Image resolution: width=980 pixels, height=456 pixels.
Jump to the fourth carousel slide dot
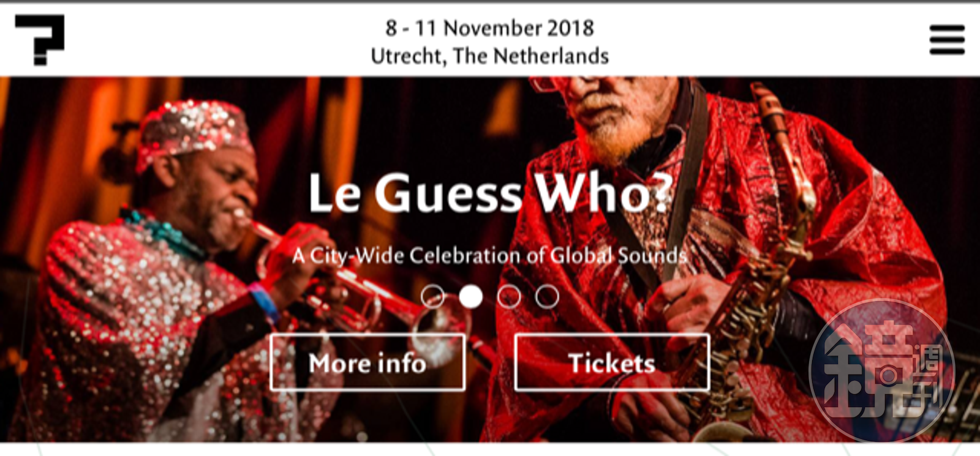tap(546, 297)
